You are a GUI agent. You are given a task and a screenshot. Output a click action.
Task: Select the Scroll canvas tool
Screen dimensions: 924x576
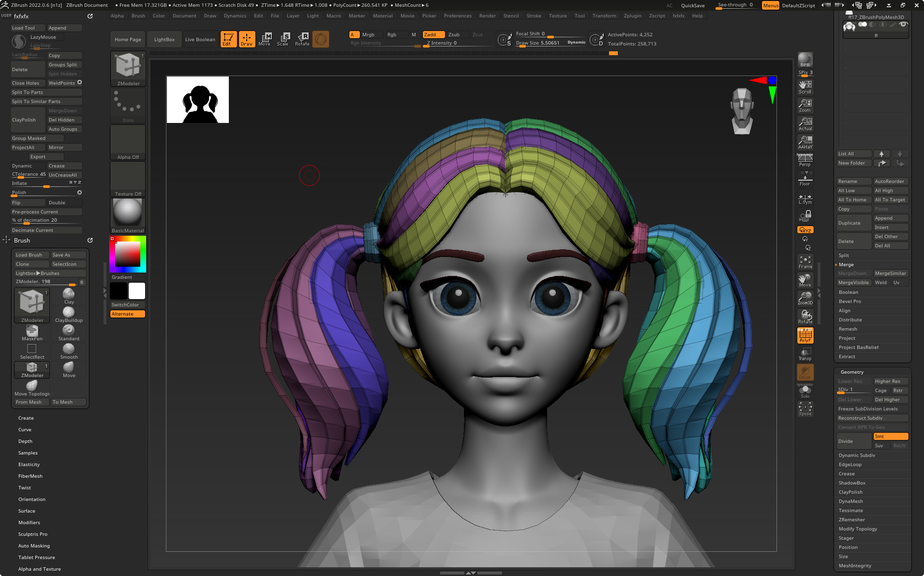pos(805,87)
